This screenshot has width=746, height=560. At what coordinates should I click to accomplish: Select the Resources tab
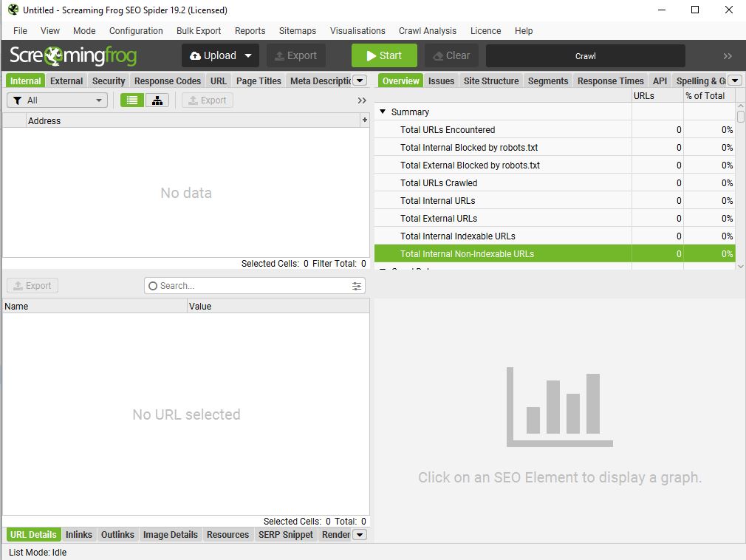(x=227, y=535)
